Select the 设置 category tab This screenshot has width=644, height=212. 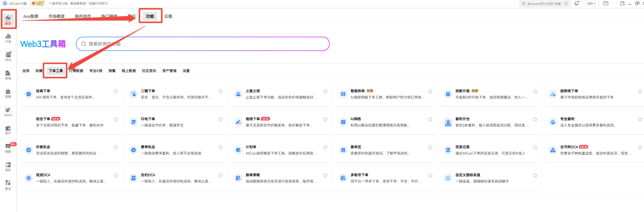pyautogui.click(x=186, y=71)
